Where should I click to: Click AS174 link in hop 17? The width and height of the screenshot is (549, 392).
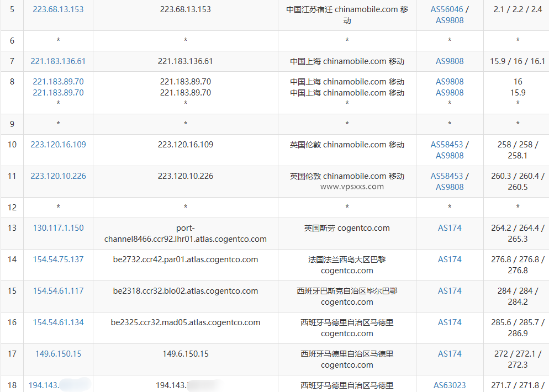click(450, 354)
